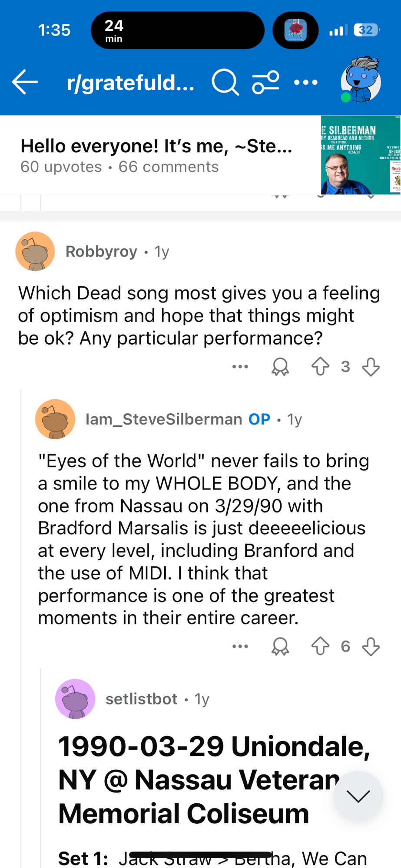This screenshot has width=401, height=868.
Task: Tap the 24 min Dynamic Island activity
Action: pyautogui.click(x=177, y=30)
